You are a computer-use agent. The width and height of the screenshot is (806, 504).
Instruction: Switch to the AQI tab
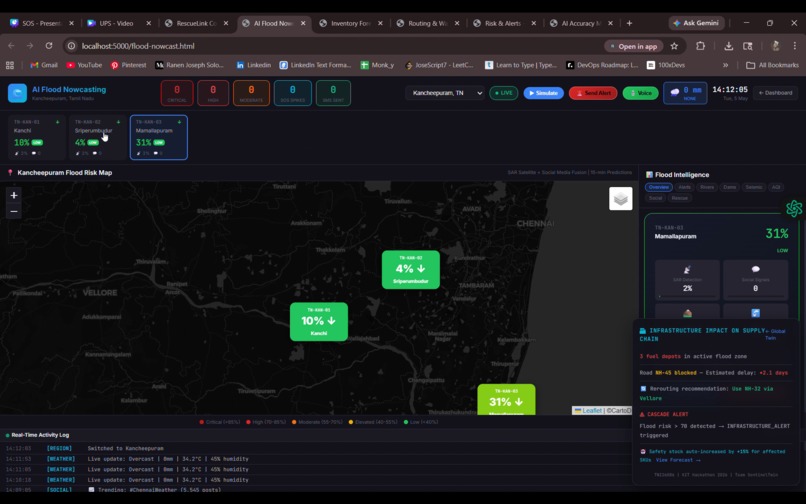click(x=776, y=187)
